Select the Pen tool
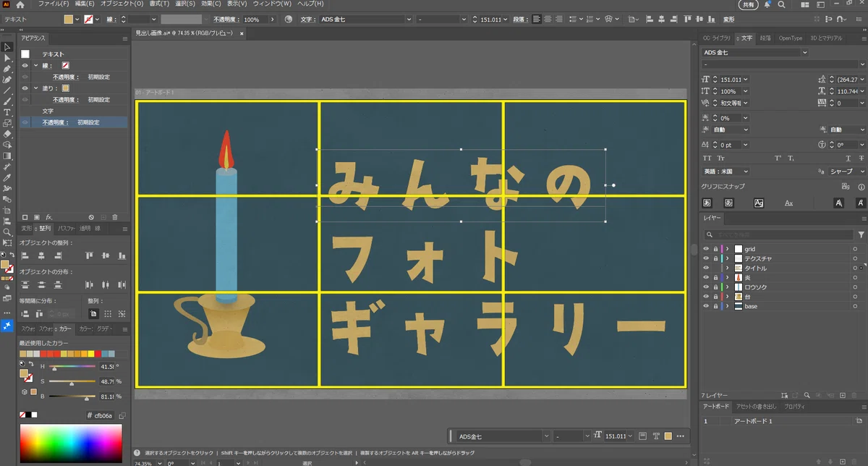Viewport: 868px width, 466px height. [7, 69]
